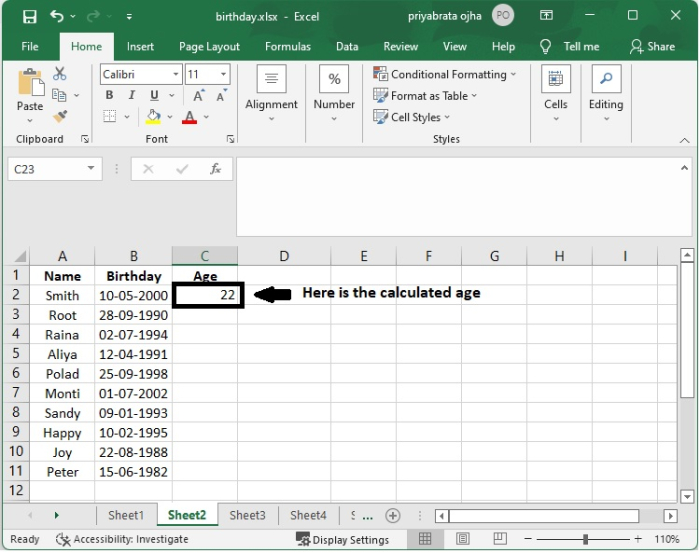Screen dimensions: 700x553
Task: Expand the Number format group
Action: pos(334,94)
